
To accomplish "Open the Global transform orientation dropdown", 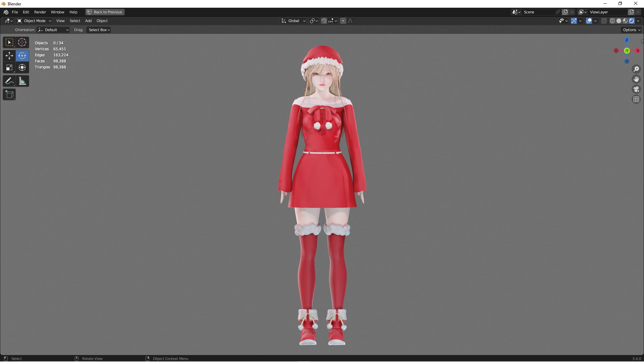I will [x=293, y=21].
